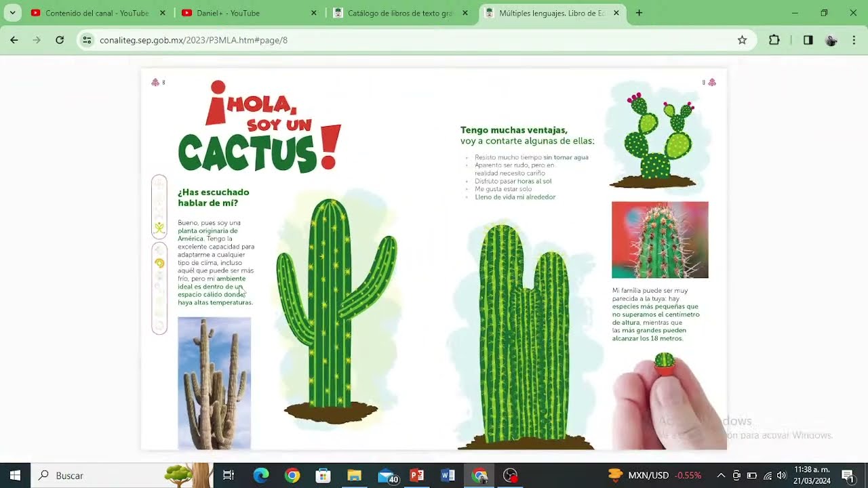Click the bullet 'Resisto mucho tiempo sin tomar agua'
Viewport: 868px width, 488px height.
[532, 157]
